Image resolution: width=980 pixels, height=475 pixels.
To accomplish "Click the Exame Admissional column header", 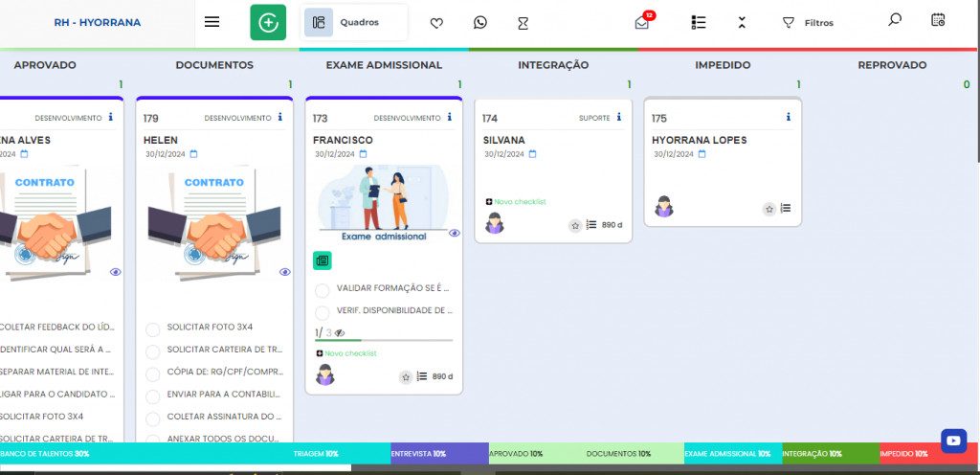I will (x=384, y=65).
